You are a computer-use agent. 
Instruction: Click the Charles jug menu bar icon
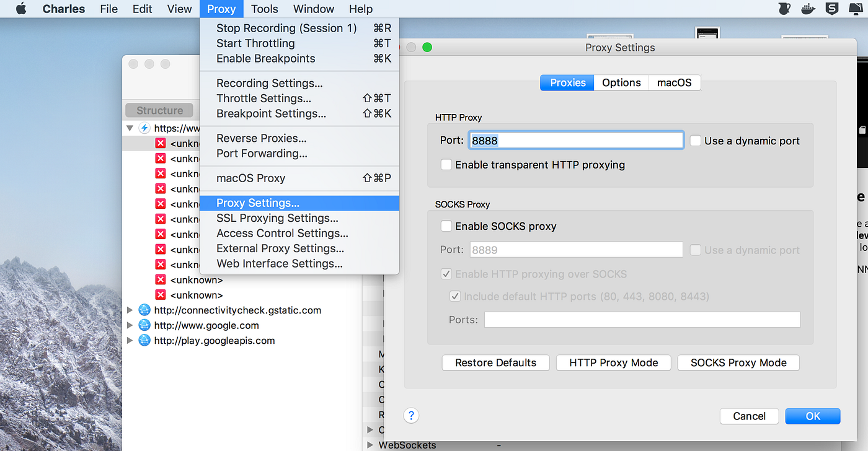(784, 9)
